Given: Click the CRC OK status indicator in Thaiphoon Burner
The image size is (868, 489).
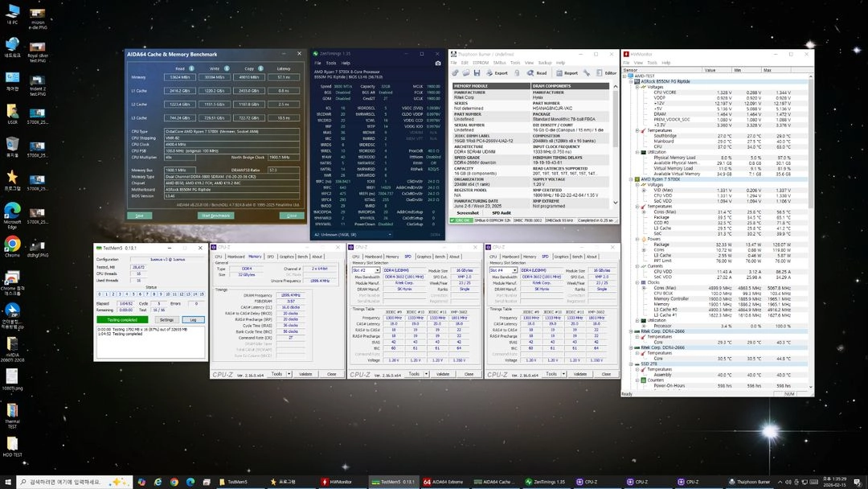Looking at the screenshot, I should [461, 220].
